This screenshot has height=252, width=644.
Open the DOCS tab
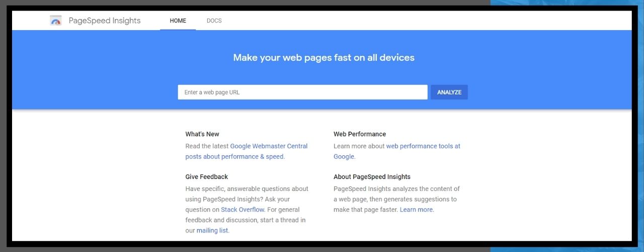pyautogui.click(x=214, y=21)
